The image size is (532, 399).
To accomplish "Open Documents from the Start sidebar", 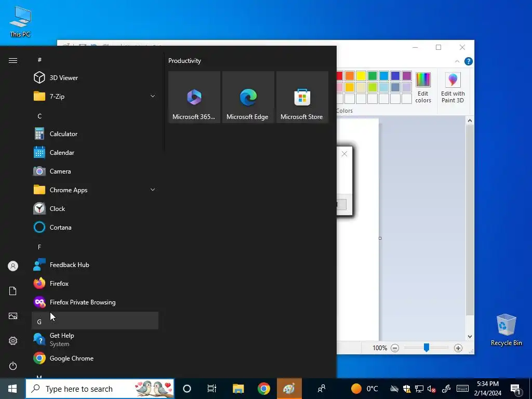I will pos(13,291).
